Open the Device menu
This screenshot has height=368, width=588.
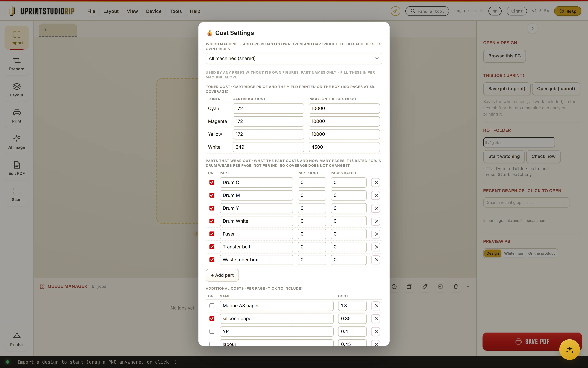point(154,11)
